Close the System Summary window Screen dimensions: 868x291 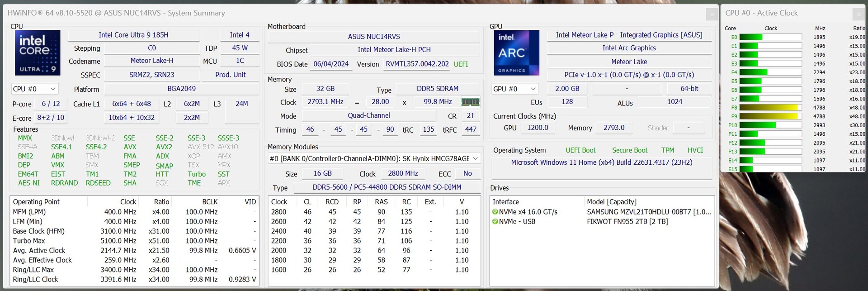pos(712,14)
